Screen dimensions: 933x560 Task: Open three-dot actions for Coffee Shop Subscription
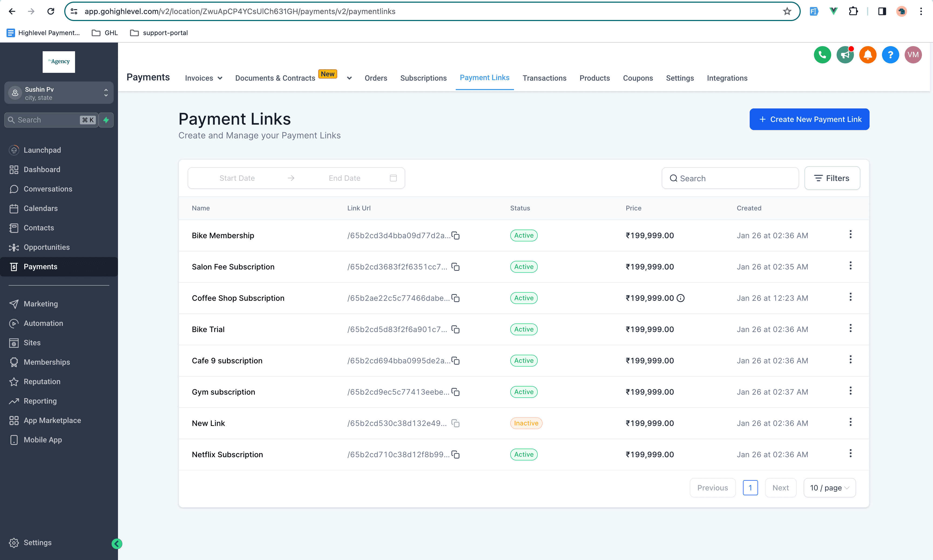click(x=851, y=297)
